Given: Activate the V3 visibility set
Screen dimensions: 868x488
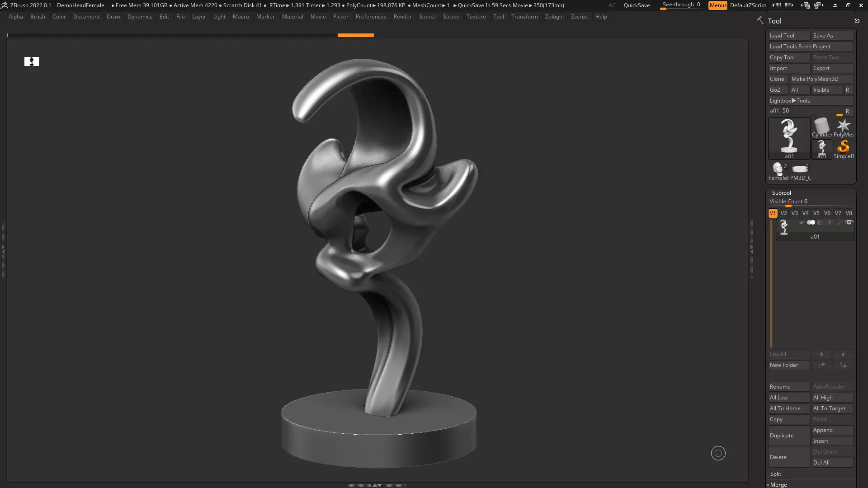Looking at the screenshot, I should (794, 213).
